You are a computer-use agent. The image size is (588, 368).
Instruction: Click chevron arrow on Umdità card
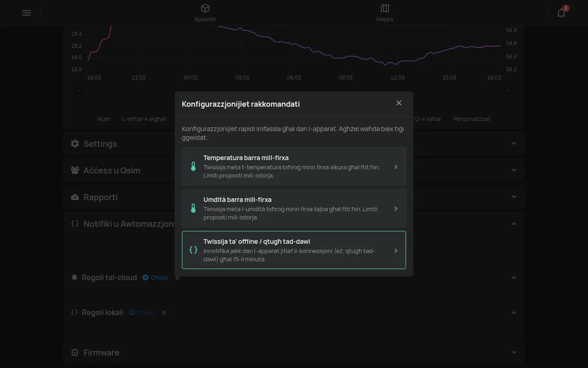pyautogui.click(x=396, y=209)
